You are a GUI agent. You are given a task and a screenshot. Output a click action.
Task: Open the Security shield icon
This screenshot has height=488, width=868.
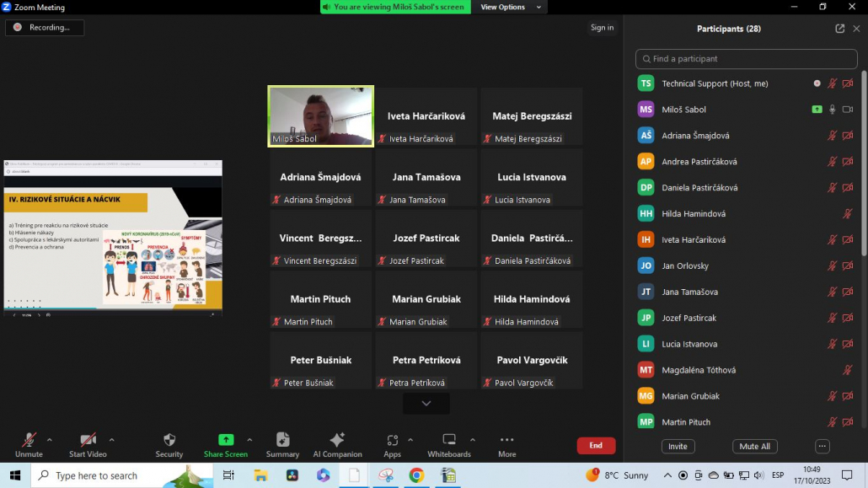point(169,440)
